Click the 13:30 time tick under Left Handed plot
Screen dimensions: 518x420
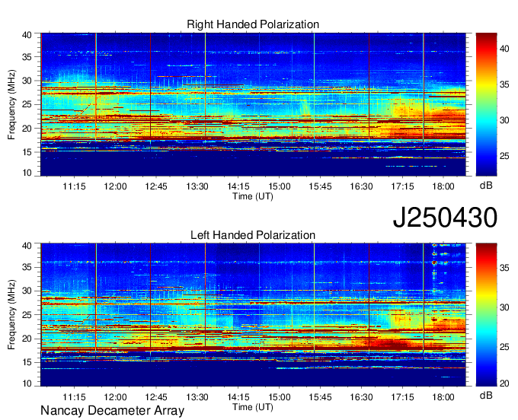pyautogui.click(x=197, y=397)
